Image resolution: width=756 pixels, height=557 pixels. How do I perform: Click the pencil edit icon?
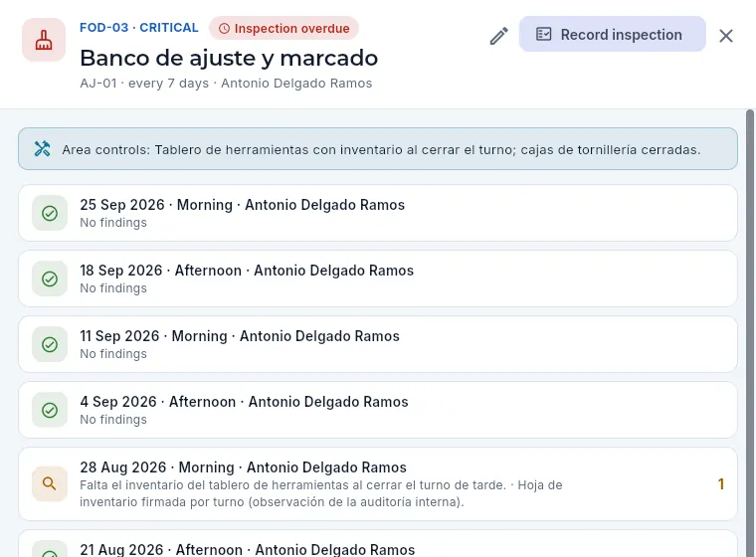(x=499, y=36)
